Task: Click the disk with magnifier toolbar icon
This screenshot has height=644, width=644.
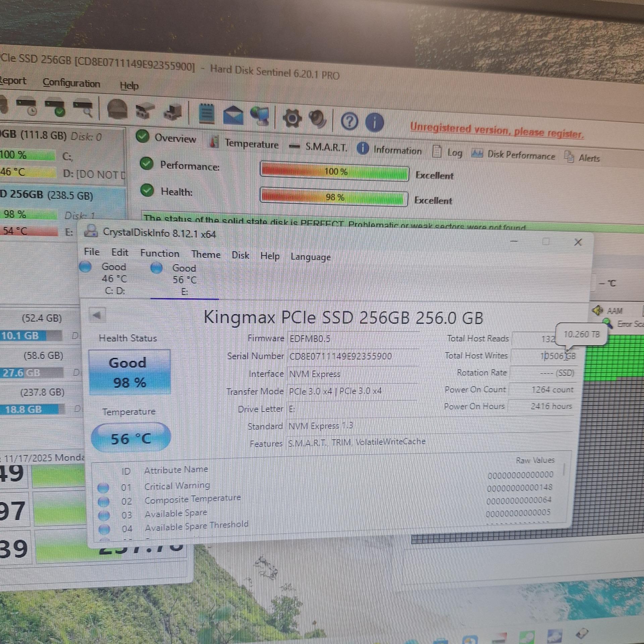Action: 83,109
